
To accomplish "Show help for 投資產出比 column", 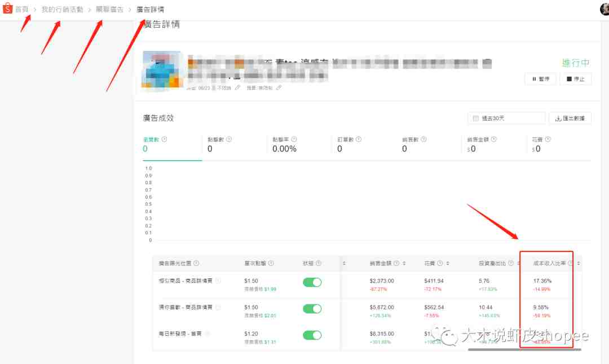I will point(511,263).
